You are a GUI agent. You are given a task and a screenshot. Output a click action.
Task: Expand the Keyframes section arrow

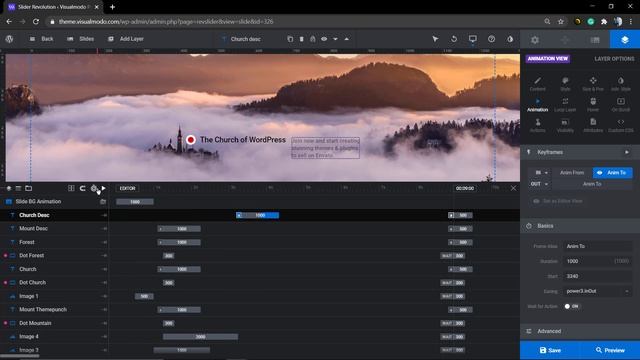[x=627, y=152]
